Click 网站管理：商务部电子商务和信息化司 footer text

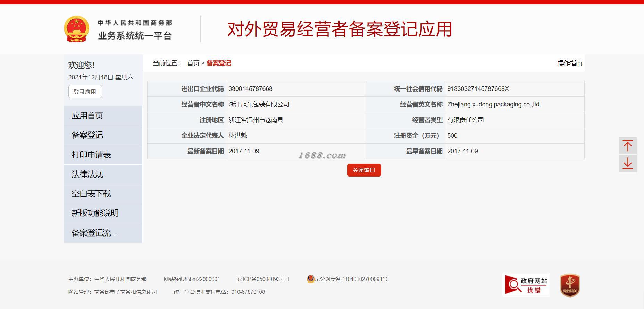(x=112, y=292)
